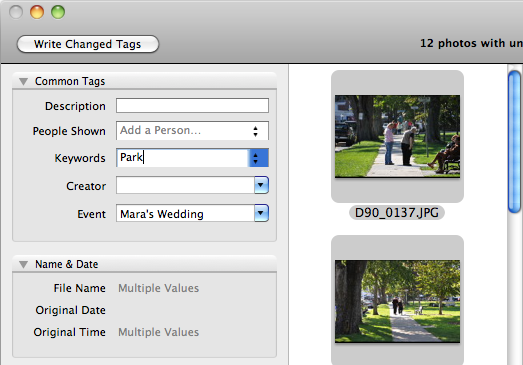Click the Creator text field
This screenshot has height=365, width=523.
click(185, 185)
